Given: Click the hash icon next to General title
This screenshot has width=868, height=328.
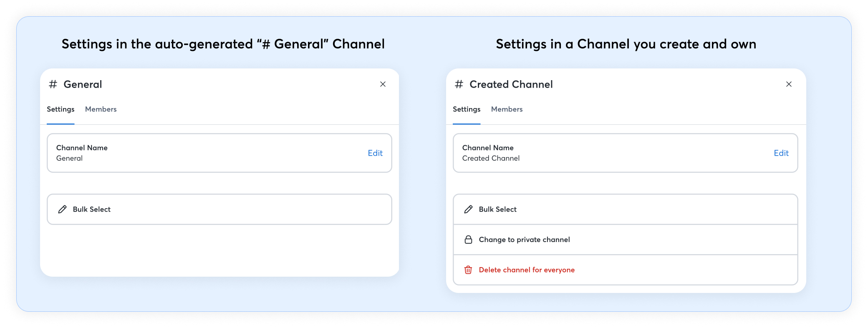Looking at the screenshot, I should coord(53,84).
